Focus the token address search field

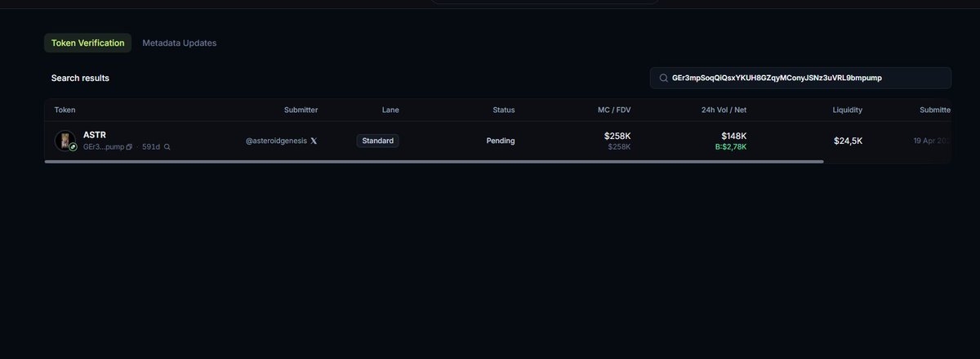click(x=800, y=78)
